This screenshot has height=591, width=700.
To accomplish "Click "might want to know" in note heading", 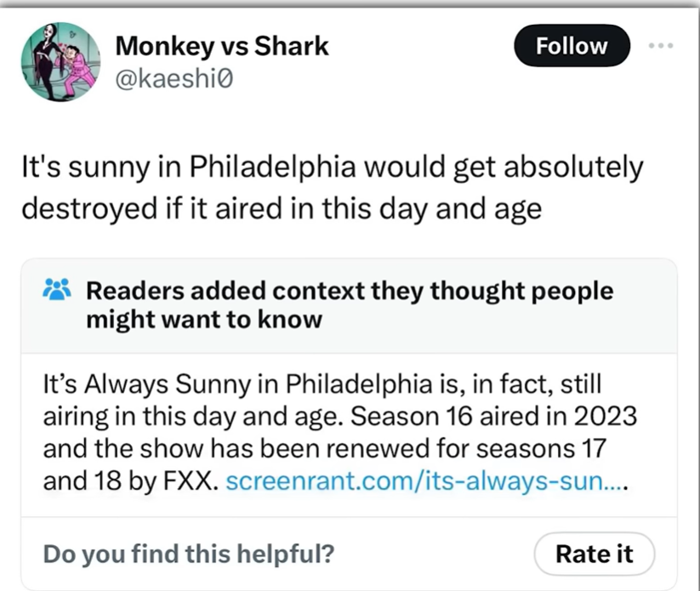I will [204, 320].
